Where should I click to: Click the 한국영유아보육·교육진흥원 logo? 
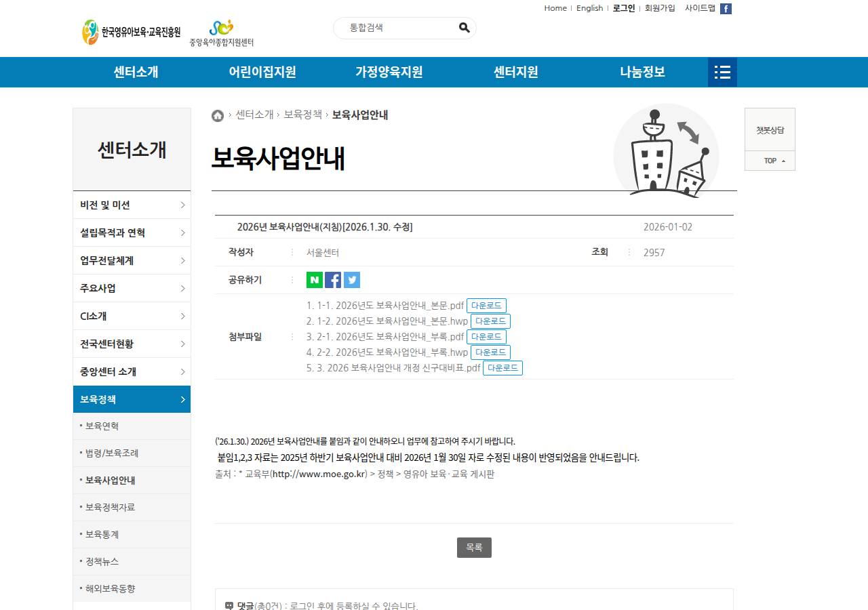[x=132, y=33]
